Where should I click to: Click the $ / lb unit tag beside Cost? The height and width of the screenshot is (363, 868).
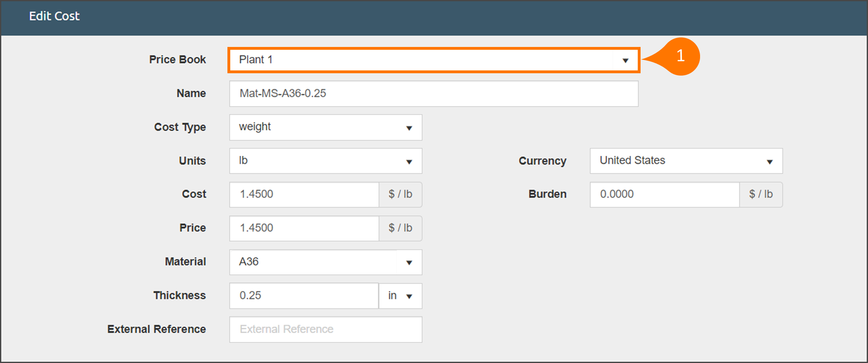pos(400,195)
